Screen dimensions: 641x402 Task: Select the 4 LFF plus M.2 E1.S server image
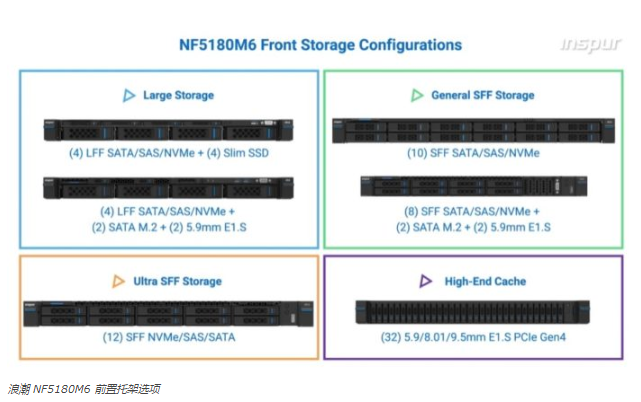click(168, 189)
